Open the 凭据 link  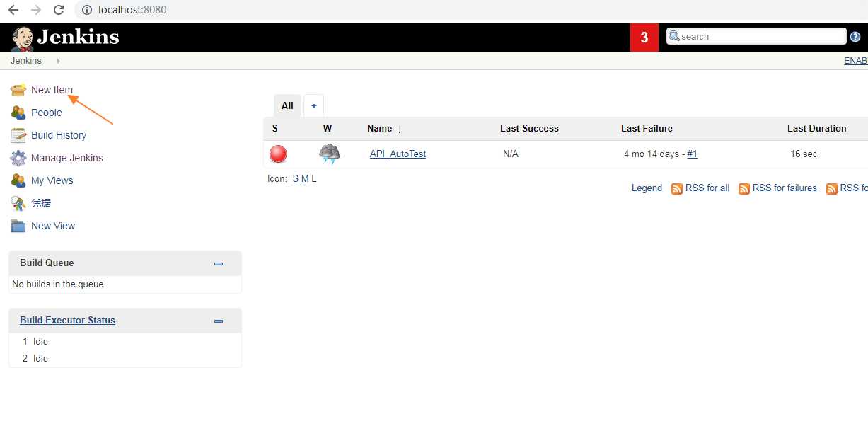click(41, 203)
